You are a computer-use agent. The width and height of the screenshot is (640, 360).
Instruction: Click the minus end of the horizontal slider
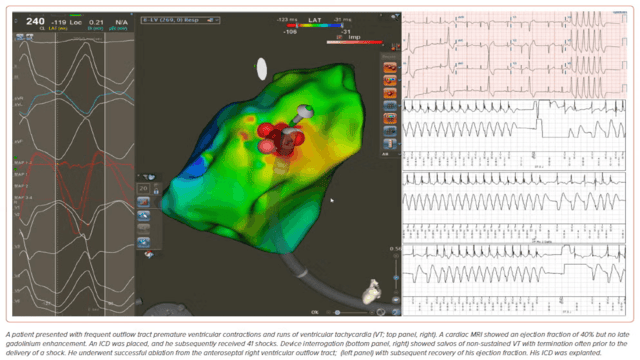click(329, 313)
